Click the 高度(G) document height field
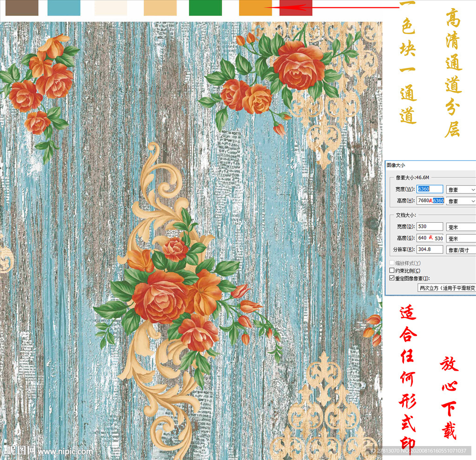 click(x=430, y=238)
